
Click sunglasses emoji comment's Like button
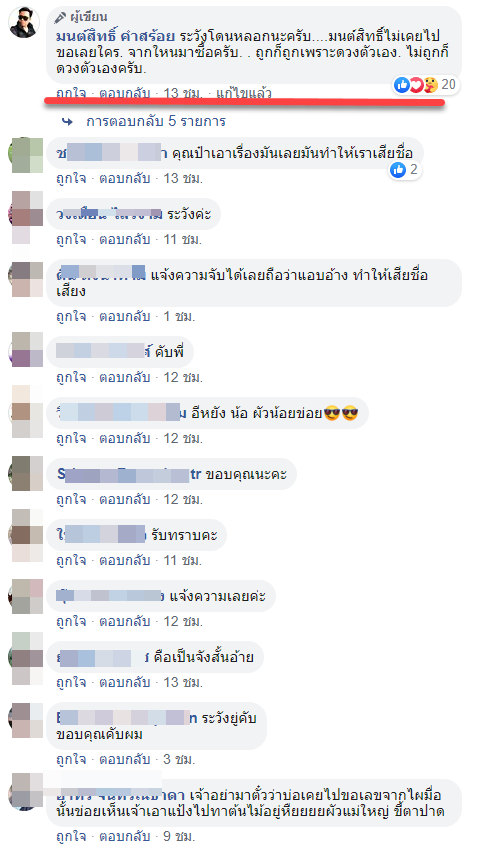pyautogui.click(x=71, y=438)
